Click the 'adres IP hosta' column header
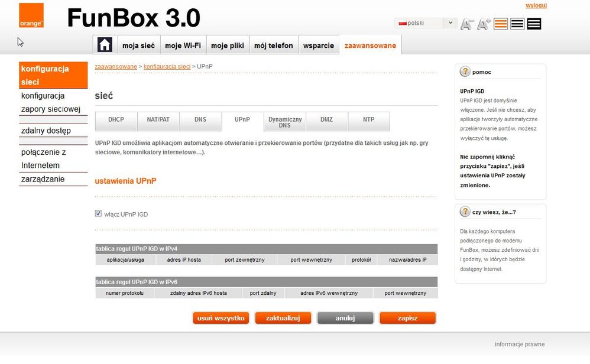Viewport: 590px width, 364px height. (184, 260)
